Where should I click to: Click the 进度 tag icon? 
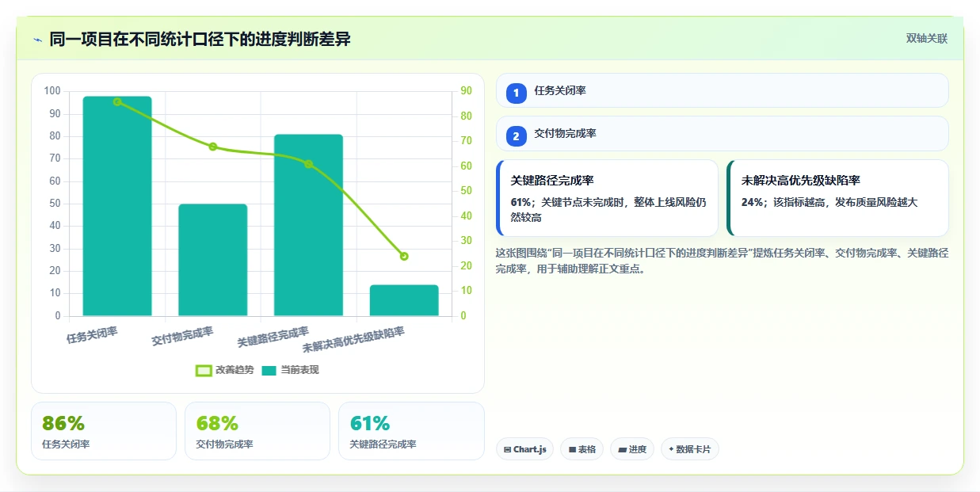(623, 449)
